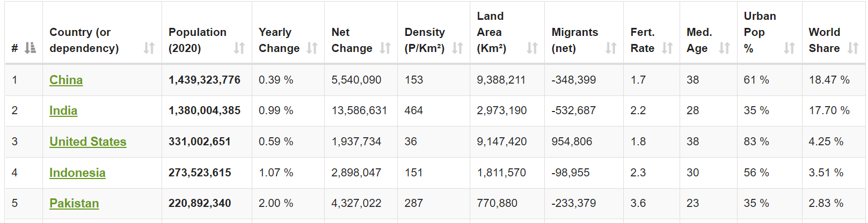Sort by Density (P/Km²) arrows
868x223 pixels.
coord(457,48)
